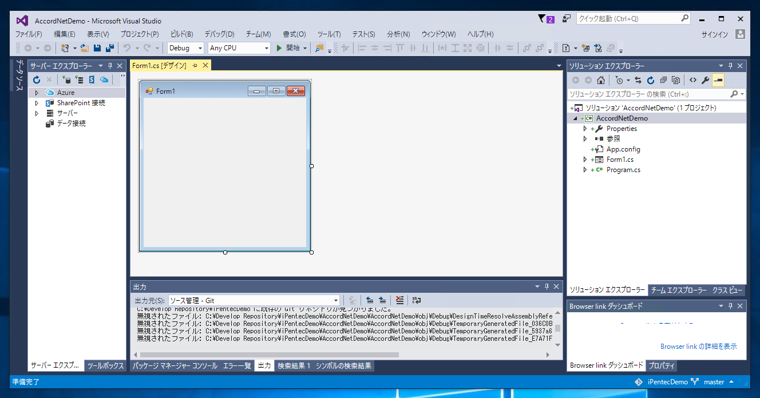Expand the Properties node in Solution Explorer
The image size is (760, 398).
point(585,129)
